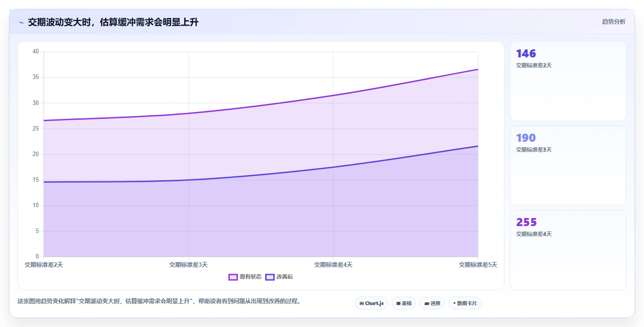Toggle the 原有状态 legend swatch
This screenshot has width=644, height=327.
pos(233,277)
